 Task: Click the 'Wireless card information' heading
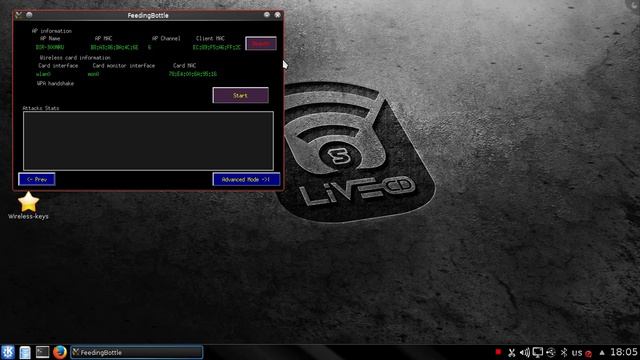pos(75,58)
